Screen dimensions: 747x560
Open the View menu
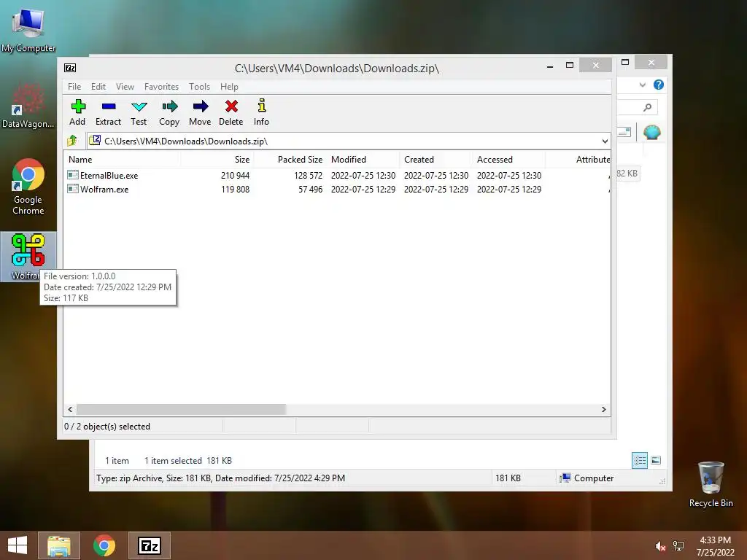point(125,87)
